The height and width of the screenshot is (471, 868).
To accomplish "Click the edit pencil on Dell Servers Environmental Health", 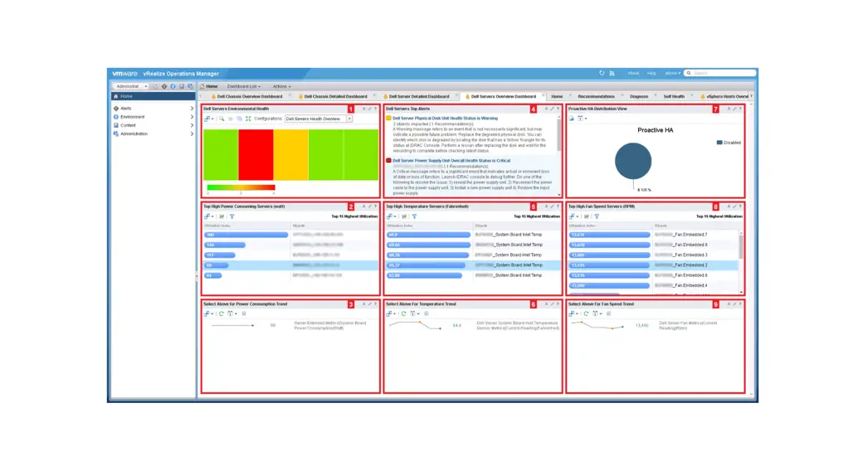I will tap(370, 109).
